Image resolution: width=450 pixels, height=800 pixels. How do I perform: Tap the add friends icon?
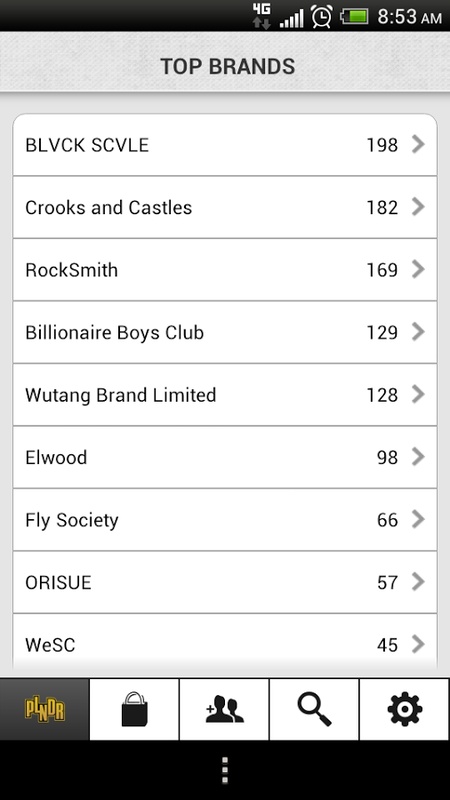[x=224, y=709]
